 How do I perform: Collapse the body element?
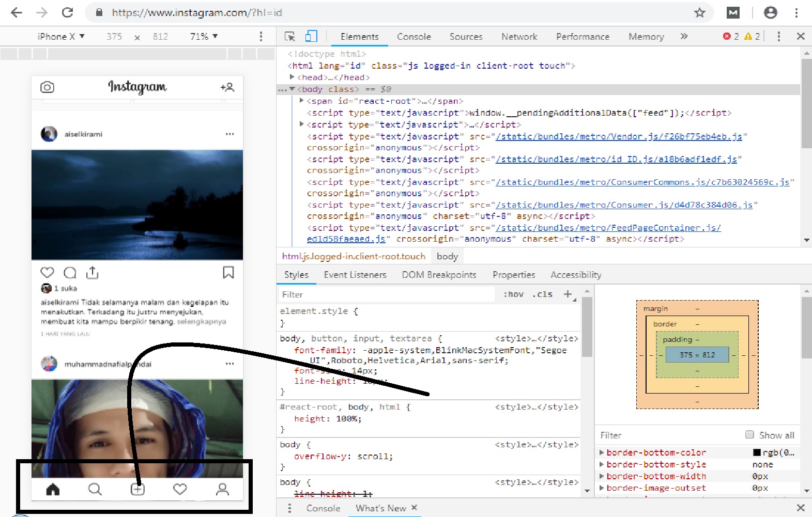[292, 89]
